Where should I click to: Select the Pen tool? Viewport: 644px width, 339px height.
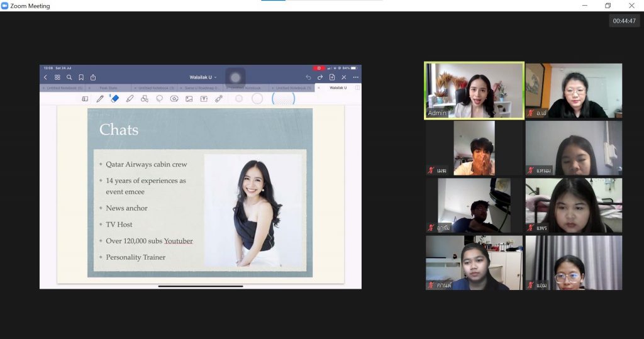coord(100,99)
